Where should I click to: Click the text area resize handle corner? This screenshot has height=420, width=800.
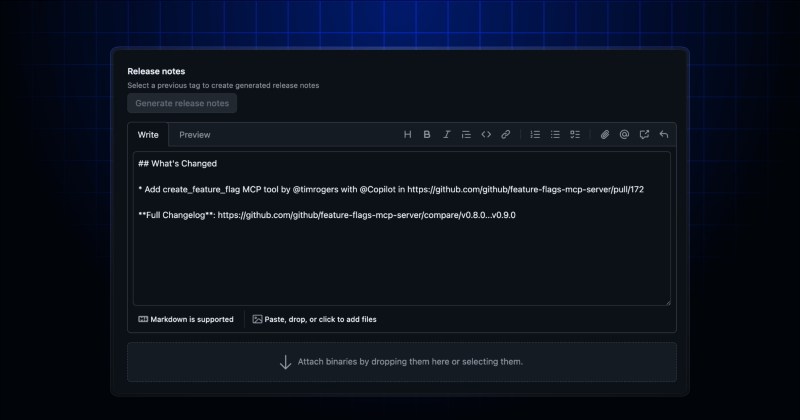pyautogui.click(x=667, y=302)
